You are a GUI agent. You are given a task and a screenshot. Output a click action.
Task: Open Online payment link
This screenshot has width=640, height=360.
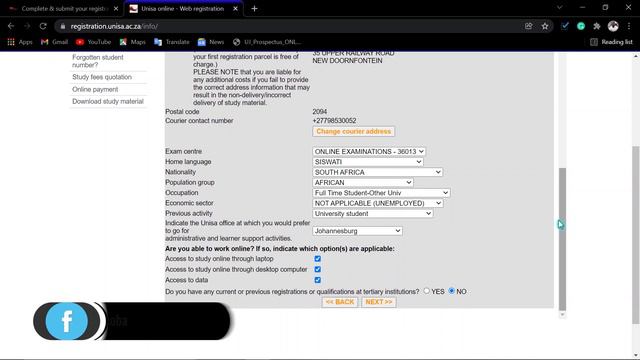tap(95, 89)
